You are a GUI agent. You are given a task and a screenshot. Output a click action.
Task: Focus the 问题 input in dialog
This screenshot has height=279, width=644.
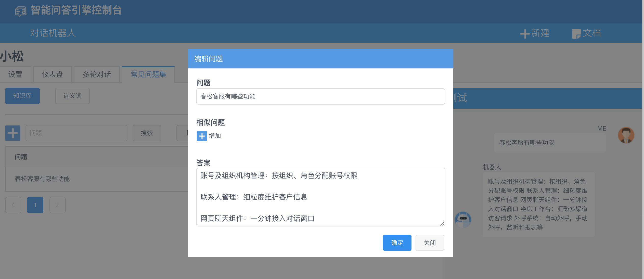321,96
